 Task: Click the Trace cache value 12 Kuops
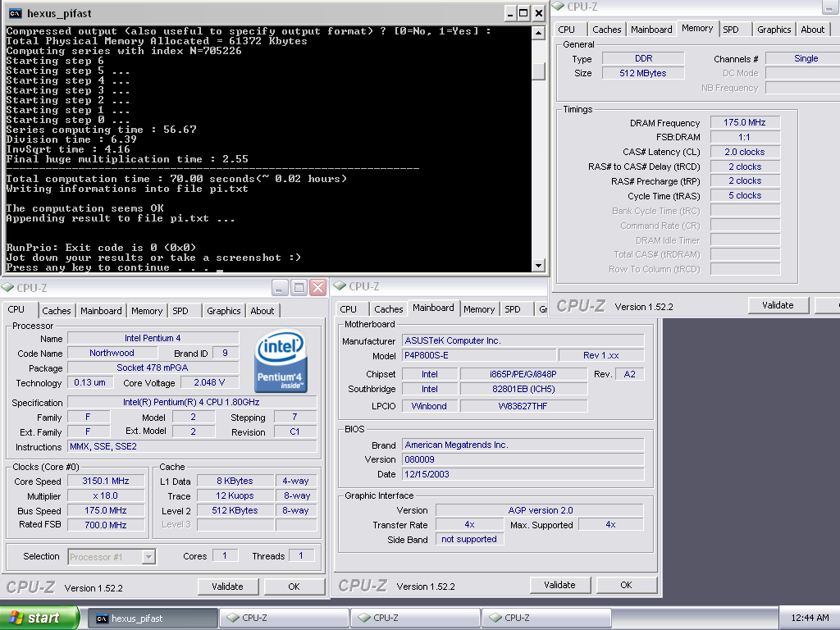pos(235,496)
